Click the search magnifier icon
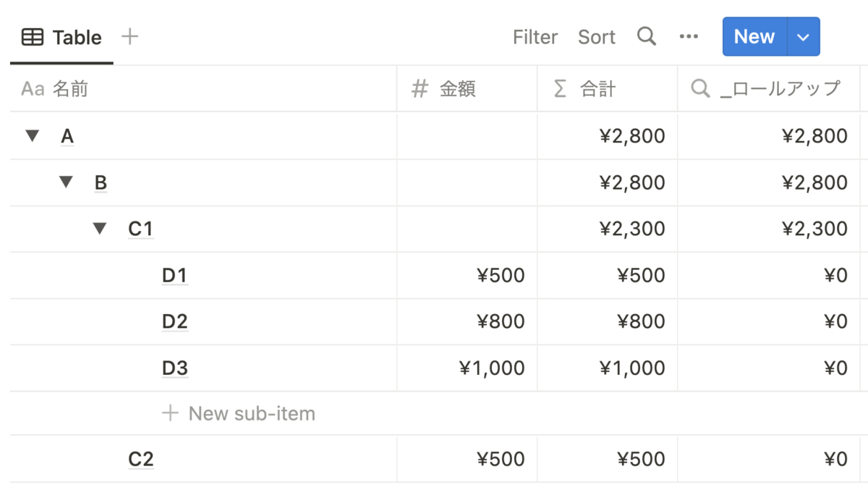Screen dimensions: 868x490 646,36
